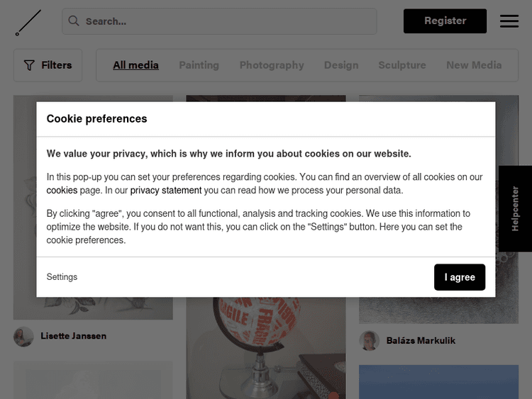The width and height of the screenshot is (532, 399).
Task: Select the Design category tab
Action: [341, 65]
